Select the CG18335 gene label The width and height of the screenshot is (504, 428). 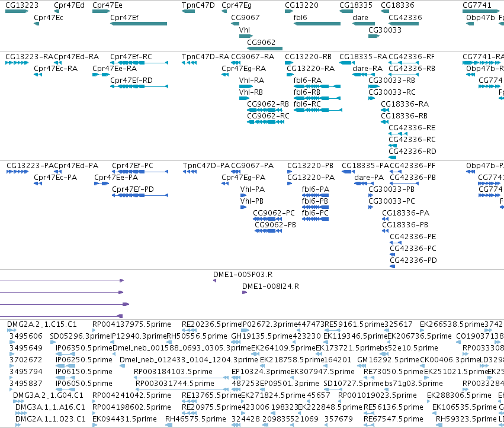coord(356,5)
